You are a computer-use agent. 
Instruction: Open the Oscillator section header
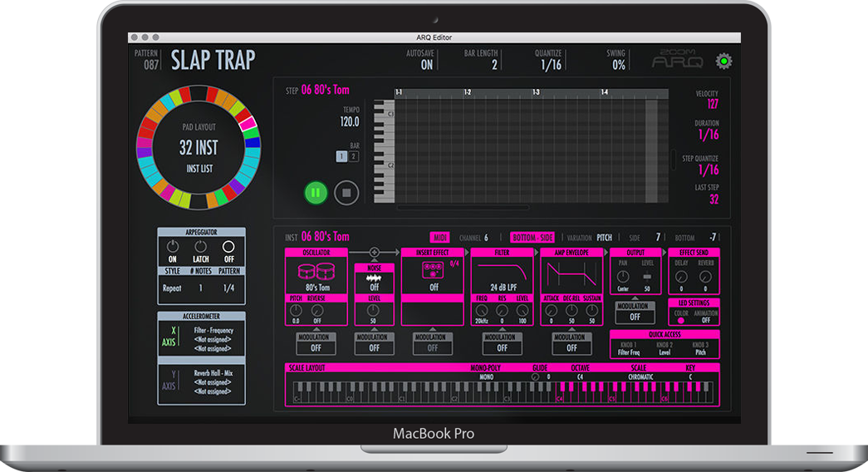point(316,252)
